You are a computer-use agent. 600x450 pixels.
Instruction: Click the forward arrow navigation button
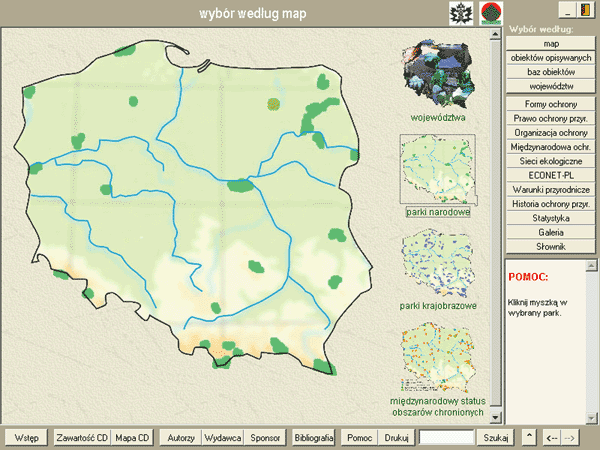[569, 438]
